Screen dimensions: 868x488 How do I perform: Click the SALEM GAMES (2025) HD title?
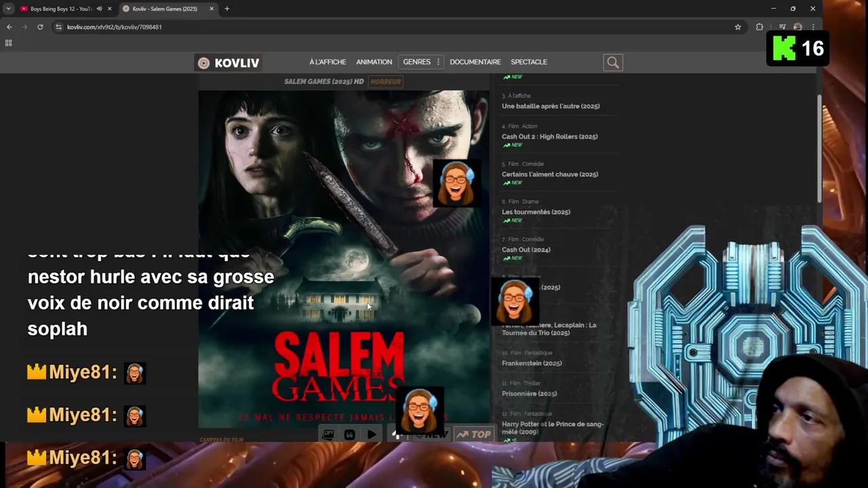click(324, 81)
